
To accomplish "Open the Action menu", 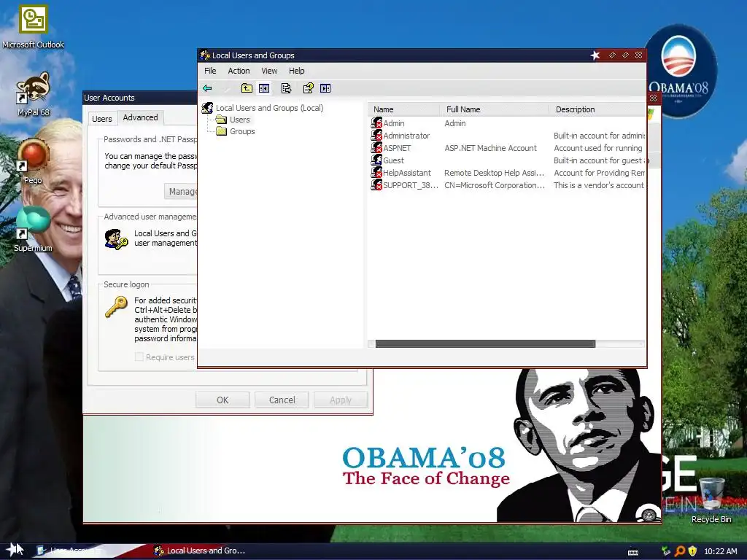I will coord(239,71).
